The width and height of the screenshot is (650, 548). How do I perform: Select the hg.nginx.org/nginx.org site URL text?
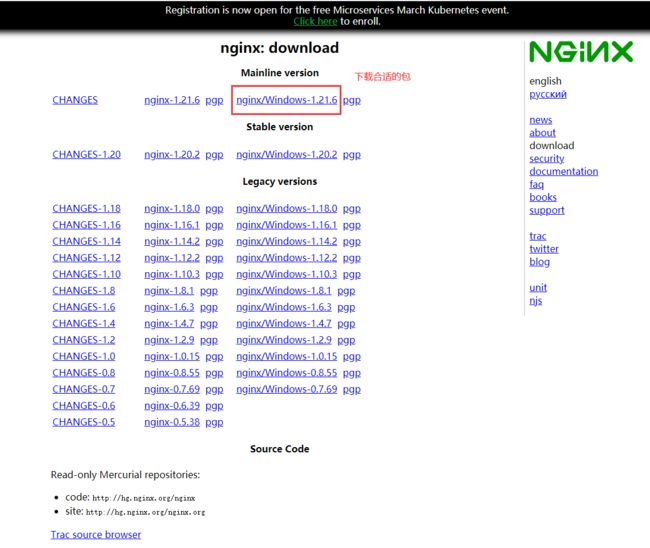145,512
